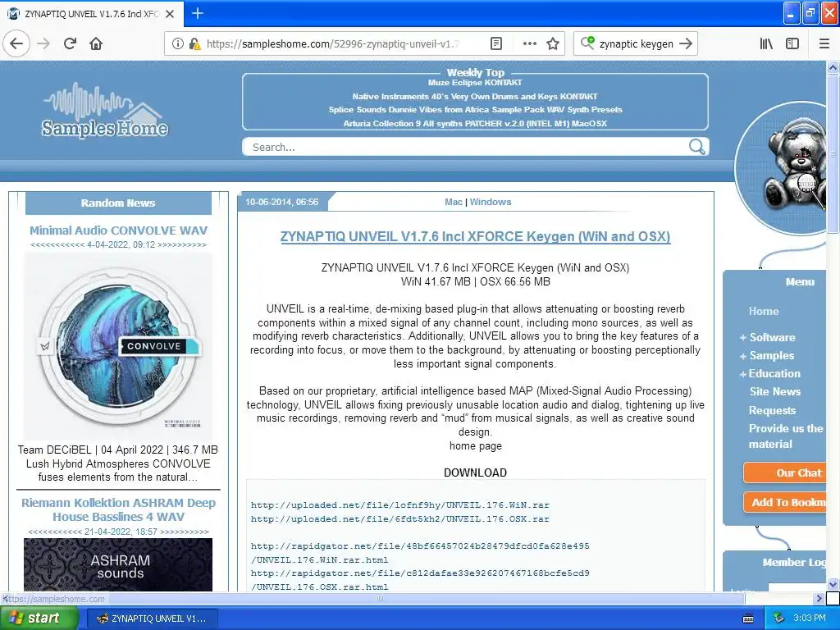Viewport: 840px width, 630px height.
Task: Bookmark this page with the star
Action: 553,44
